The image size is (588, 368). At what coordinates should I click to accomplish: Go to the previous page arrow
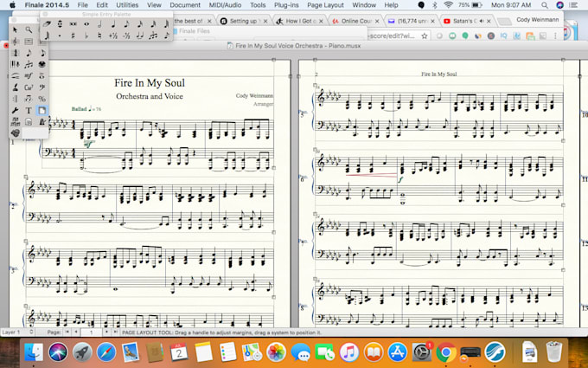[x=76, y=332]
